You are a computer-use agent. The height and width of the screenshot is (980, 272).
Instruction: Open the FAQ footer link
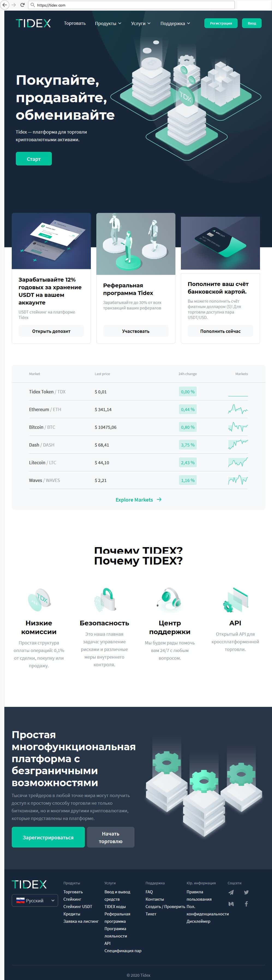tap(149, 892)
